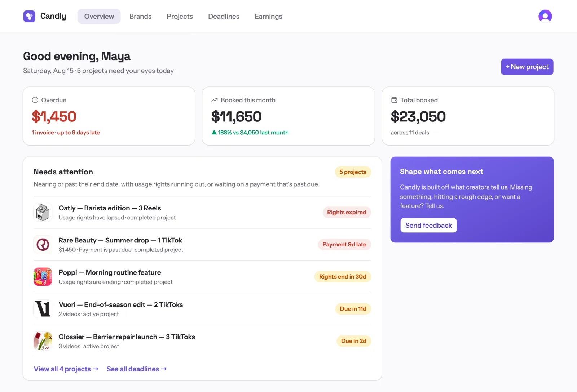Open the Projects tab
The image size is (577, 392).
pos(180,16)
